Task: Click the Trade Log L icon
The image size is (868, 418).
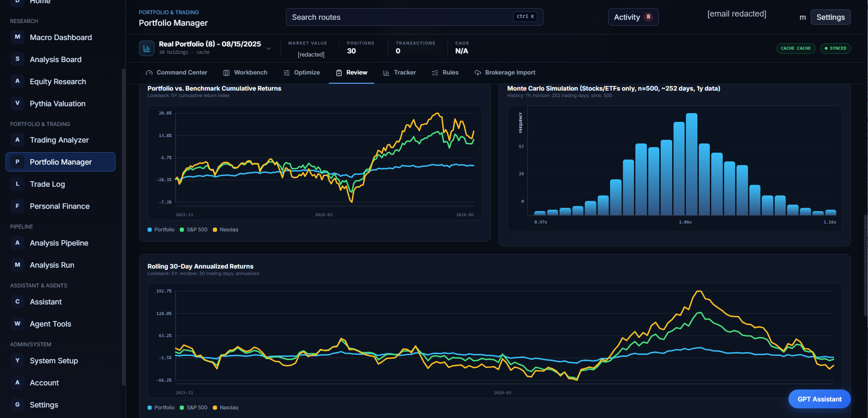Action: pos(17,184)
